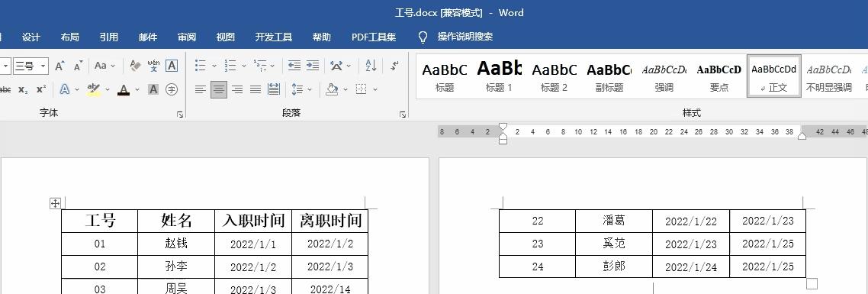Apply distributed alignment
Viewport: 868px width, 294px height.
tap(274, 89)
